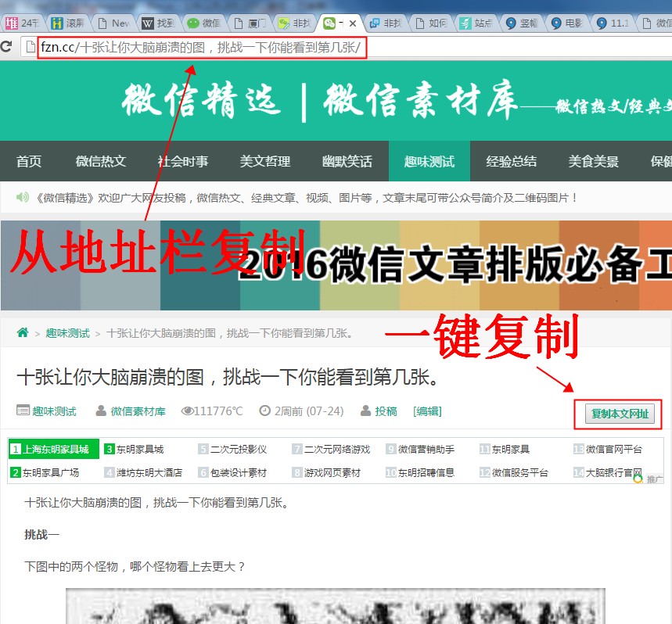Switch to the 电影 browser tab
672x624 pixels.
(x=568, y=23)
